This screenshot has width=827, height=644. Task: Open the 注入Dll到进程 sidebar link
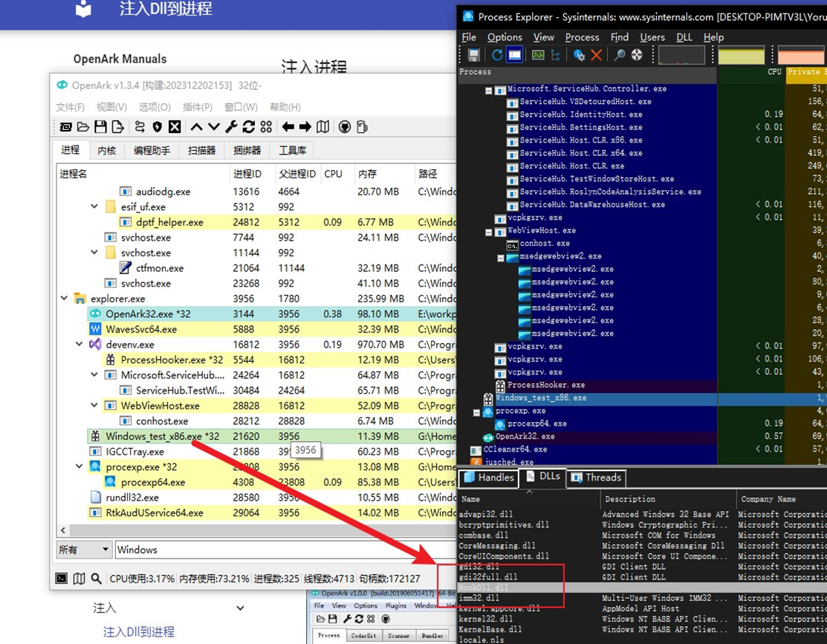(139, 632)
